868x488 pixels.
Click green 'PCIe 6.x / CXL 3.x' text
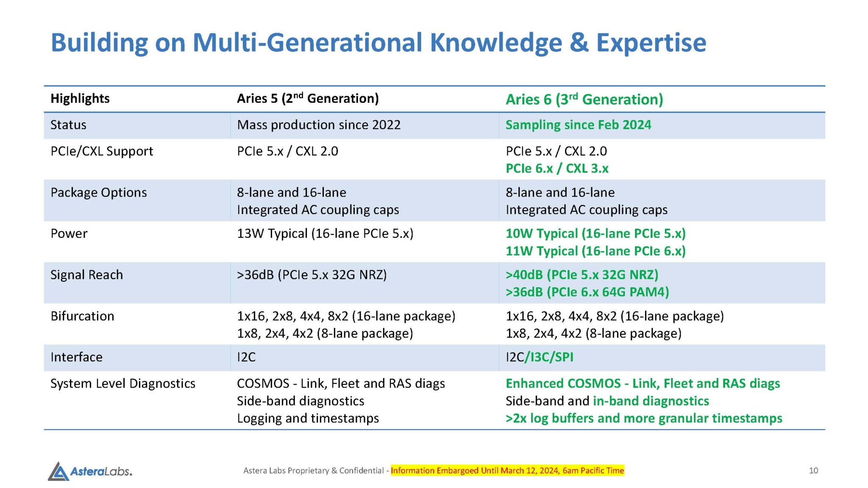pos(557,169)
